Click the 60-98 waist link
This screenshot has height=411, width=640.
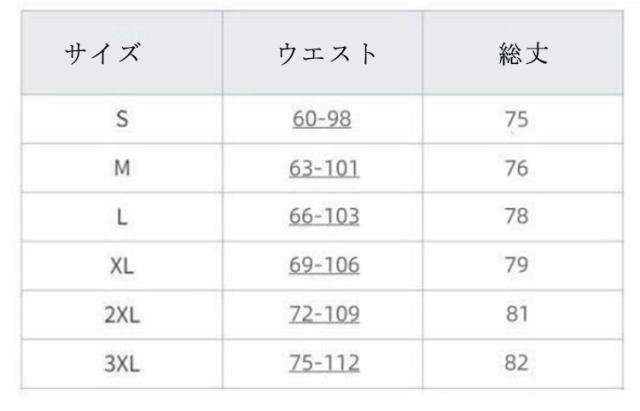pyautogui.click(x=322, y=120)
